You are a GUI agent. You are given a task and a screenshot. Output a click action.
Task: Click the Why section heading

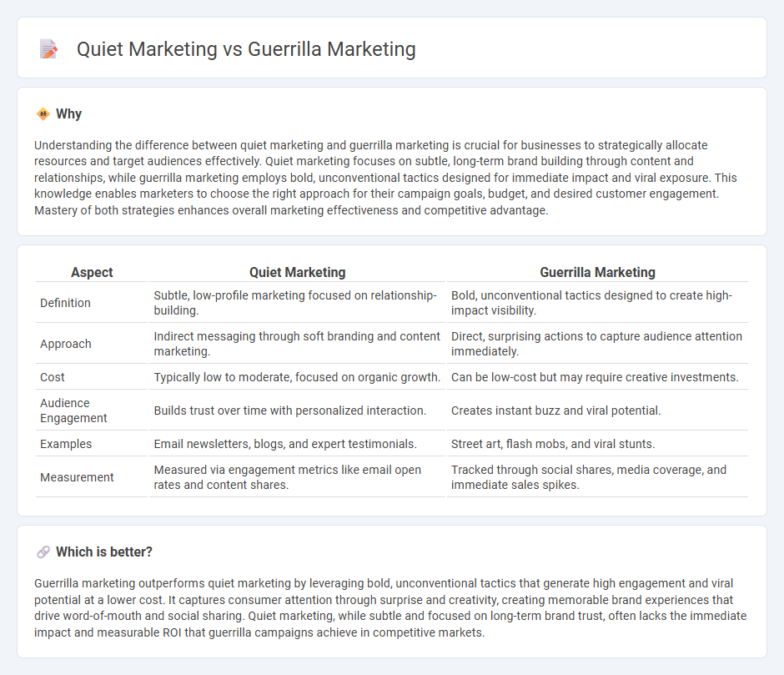(x=69, y=114)
